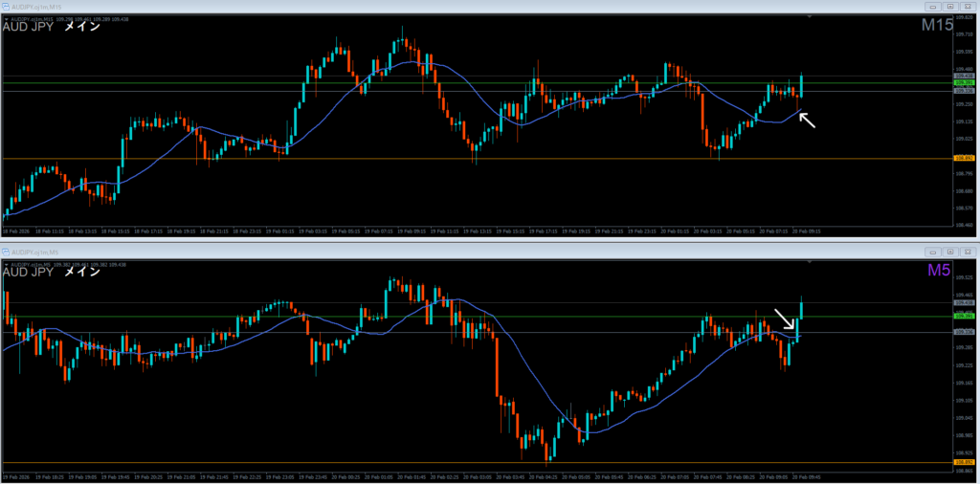Click the orange 108.892 price tag on M15 chart
Viewport: 980px width, 484px height.
pos(965,159)
